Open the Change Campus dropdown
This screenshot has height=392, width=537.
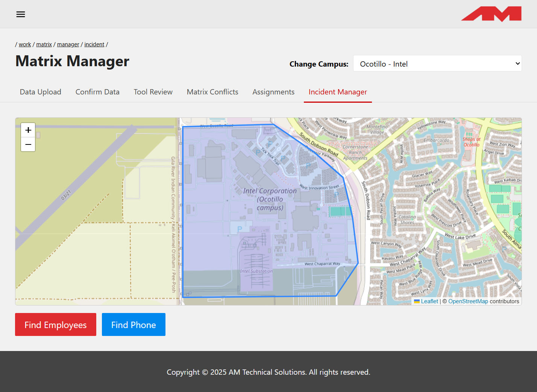click(437, 64)
